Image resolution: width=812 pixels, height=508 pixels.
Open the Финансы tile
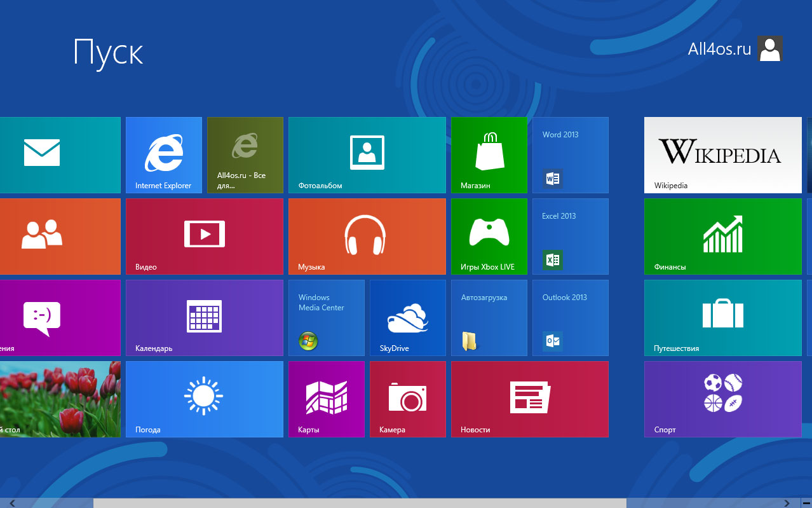pos(723,237)
